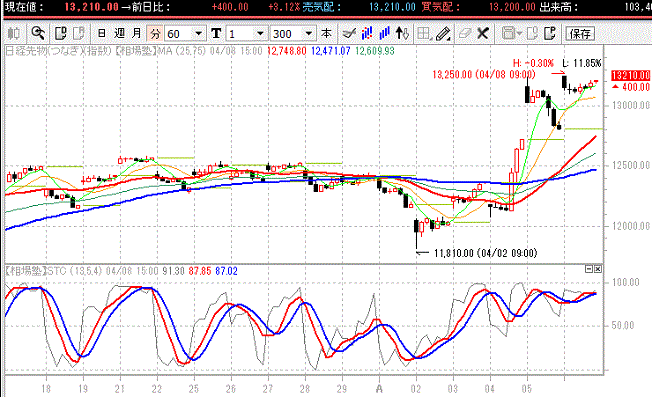
Task: Click the 13210.00 current price tag on the axis
Action: click(630, 75)
